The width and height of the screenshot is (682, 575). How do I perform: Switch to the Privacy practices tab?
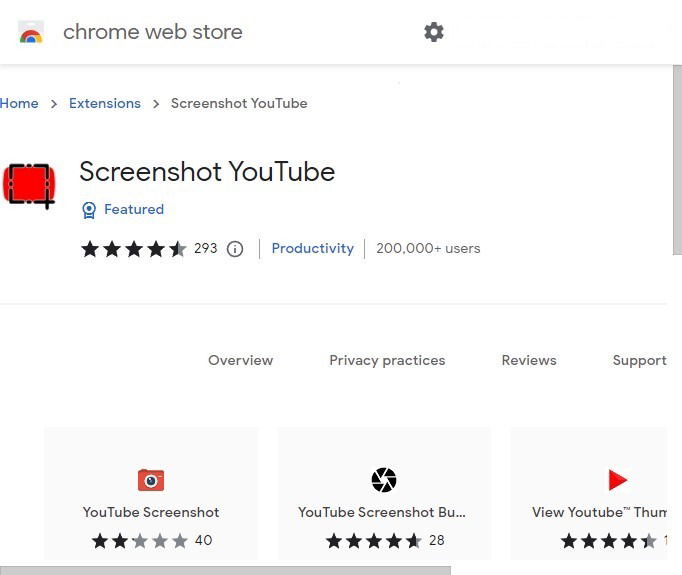387,361
